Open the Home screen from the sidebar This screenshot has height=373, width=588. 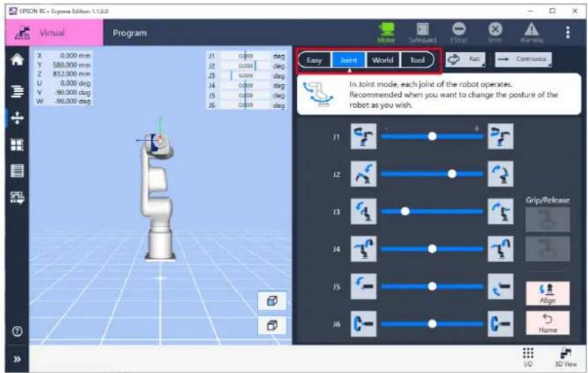[17, 60]
